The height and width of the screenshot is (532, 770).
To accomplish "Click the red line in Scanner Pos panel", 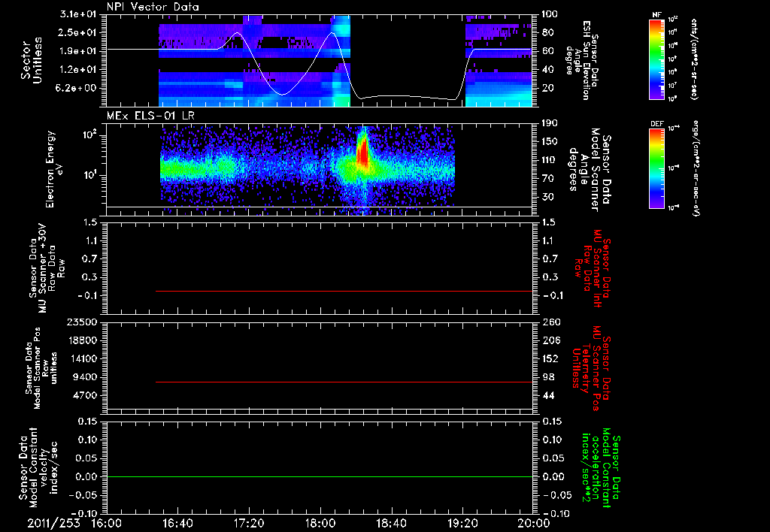I will tap(344, 382).
